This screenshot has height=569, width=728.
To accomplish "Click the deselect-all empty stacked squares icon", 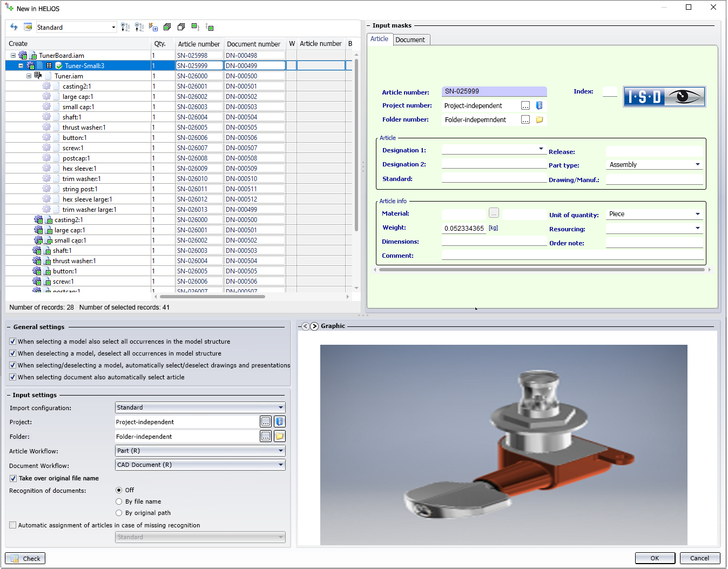I will coord(181,27).
